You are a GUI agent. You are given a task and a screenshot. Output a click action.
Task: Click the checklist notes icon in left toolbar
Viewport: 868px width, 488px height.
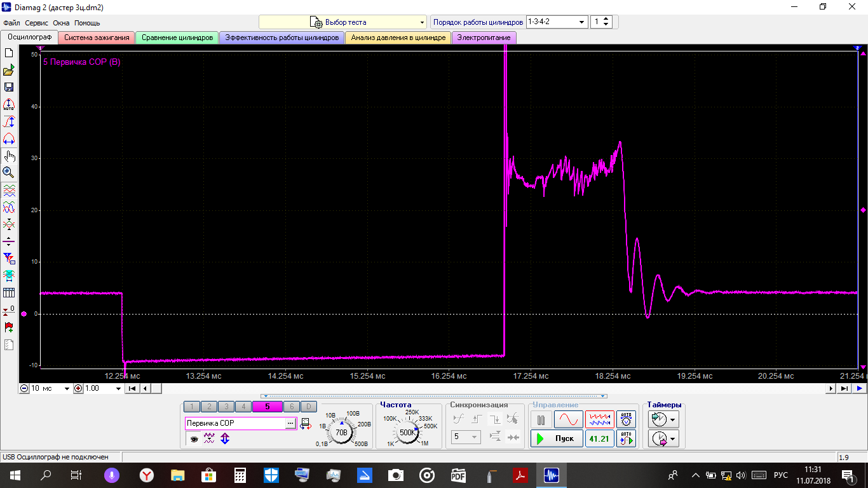coord(9,345)
